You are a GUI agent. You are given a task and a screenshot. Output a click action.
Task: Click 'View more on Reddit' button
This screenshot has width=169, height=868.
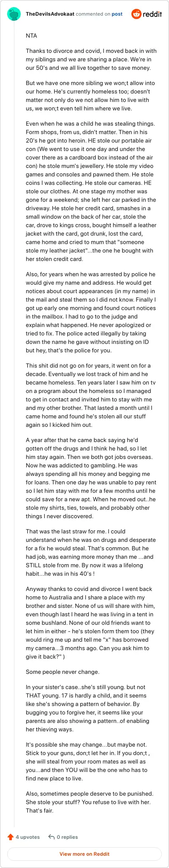(84, 854)
